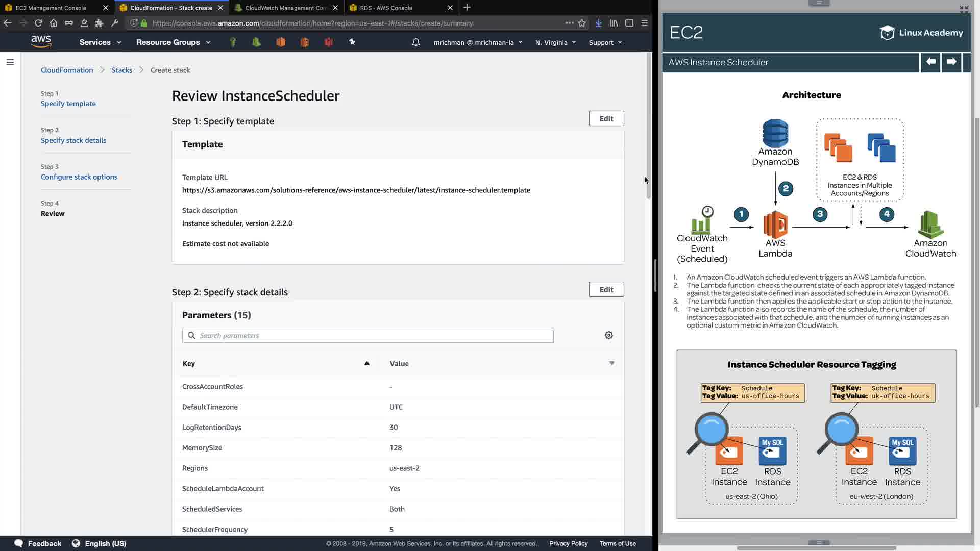Switch to EC2 Management Console tab
The height and width of the screenshot is (551, 980).
click(51, 8)
